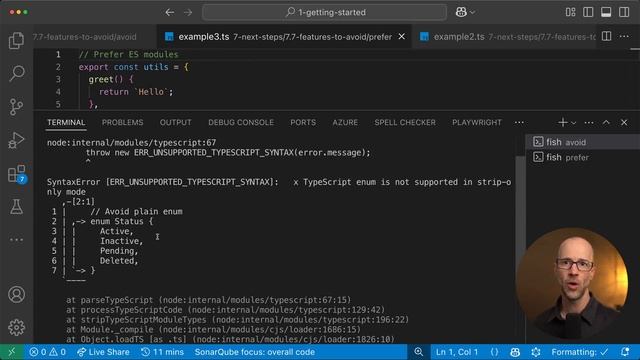Click 'at parseTypeScript' stack trace line

208,300
